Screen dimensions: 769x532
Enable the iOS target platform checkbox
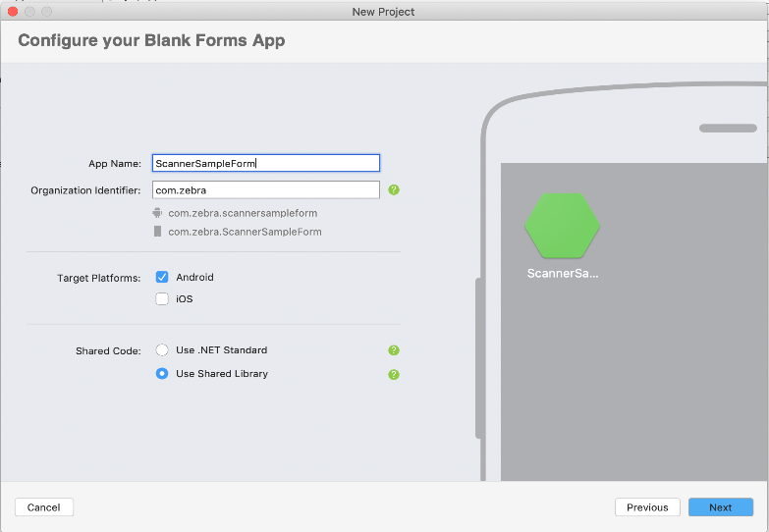click(162, 299)
